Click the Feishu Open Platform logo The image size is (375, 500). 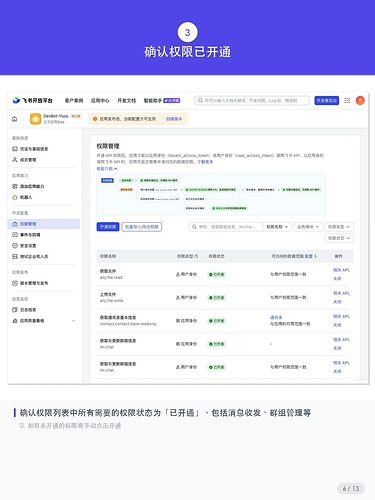tap(33, 100)
